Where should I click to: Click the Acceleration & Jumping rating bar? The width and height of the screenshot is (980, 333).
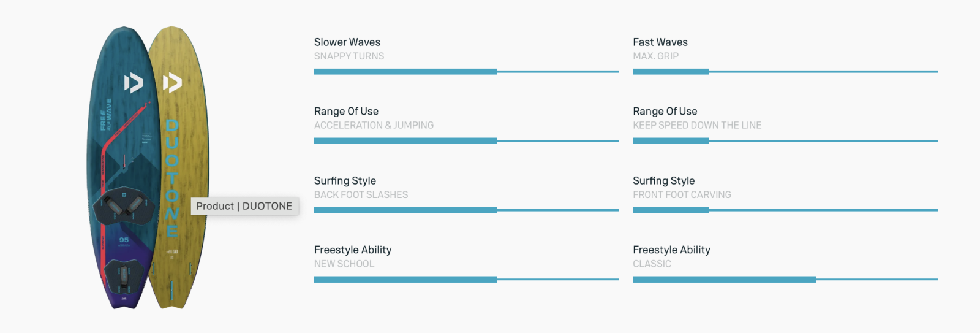[466, 141]
